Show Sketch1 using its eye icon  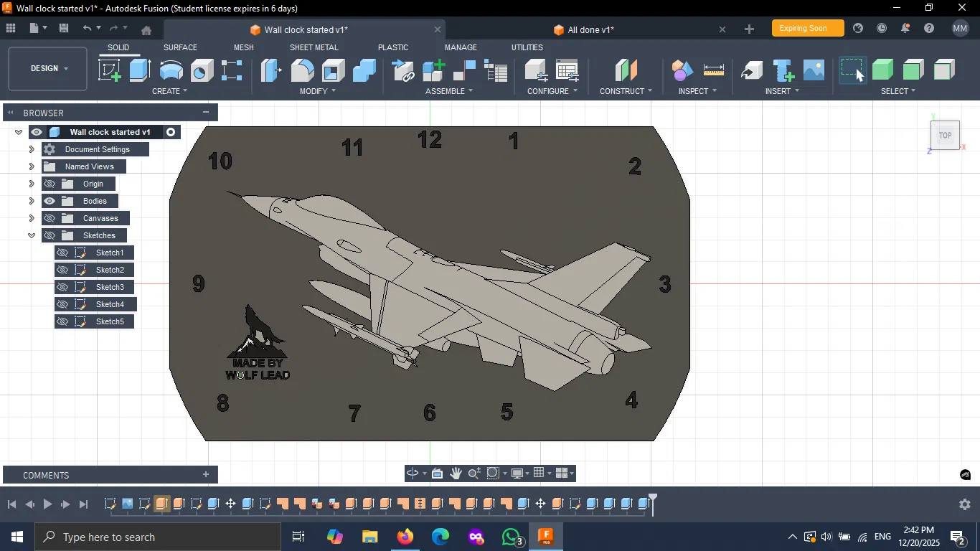point(62,253)
